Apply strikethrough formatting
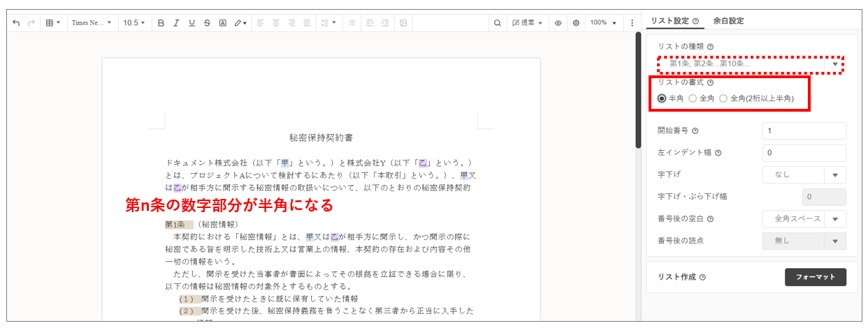Viewport: 868px width, 328px height. coord(207,23)
